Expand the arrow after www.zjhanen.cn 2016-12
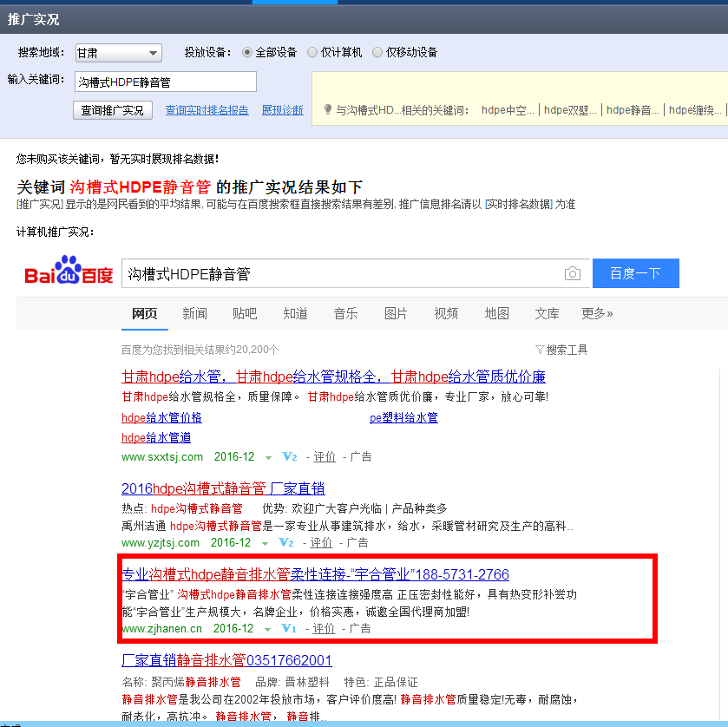The width and height of the screenshot is (728, 727). (x=267, y=630)
